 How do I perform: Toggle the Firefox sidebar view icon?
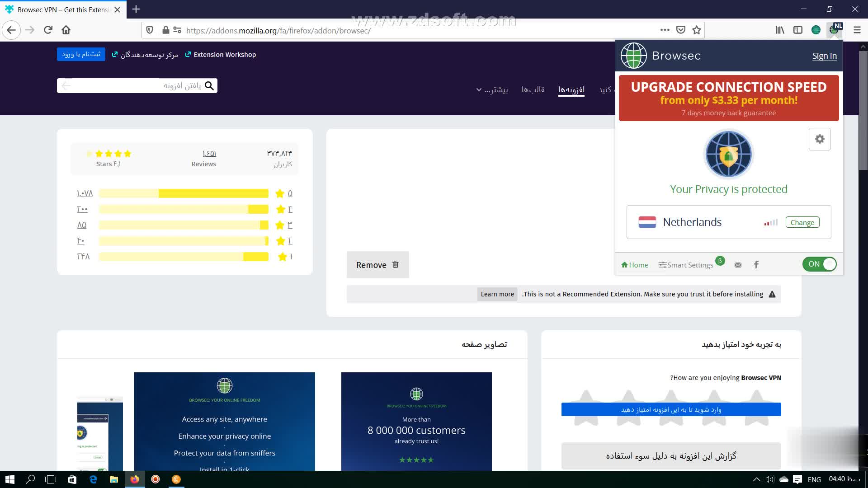[798, 30]
